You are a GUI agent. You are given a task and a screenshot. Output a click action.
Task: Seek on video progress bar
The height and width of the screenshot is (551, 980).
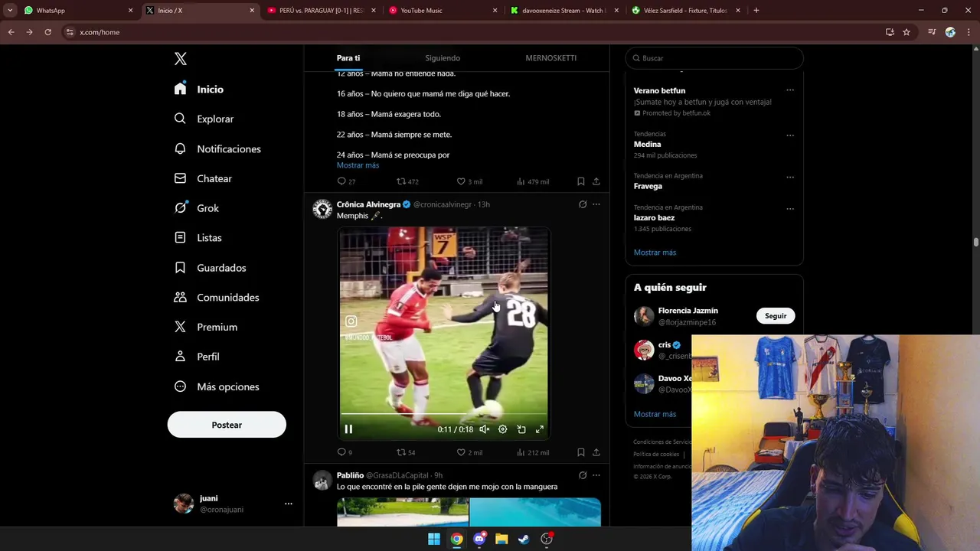[443, 415]
